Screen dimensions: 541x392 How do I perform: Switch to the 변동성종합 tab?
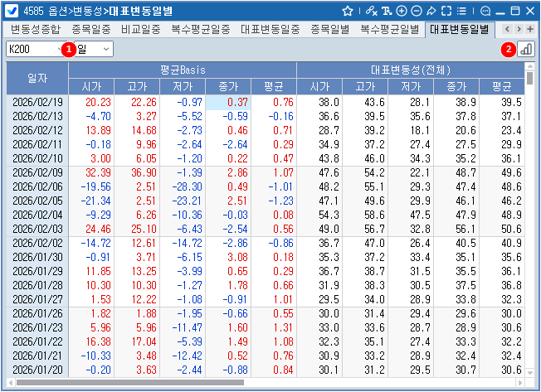point(35,29)
